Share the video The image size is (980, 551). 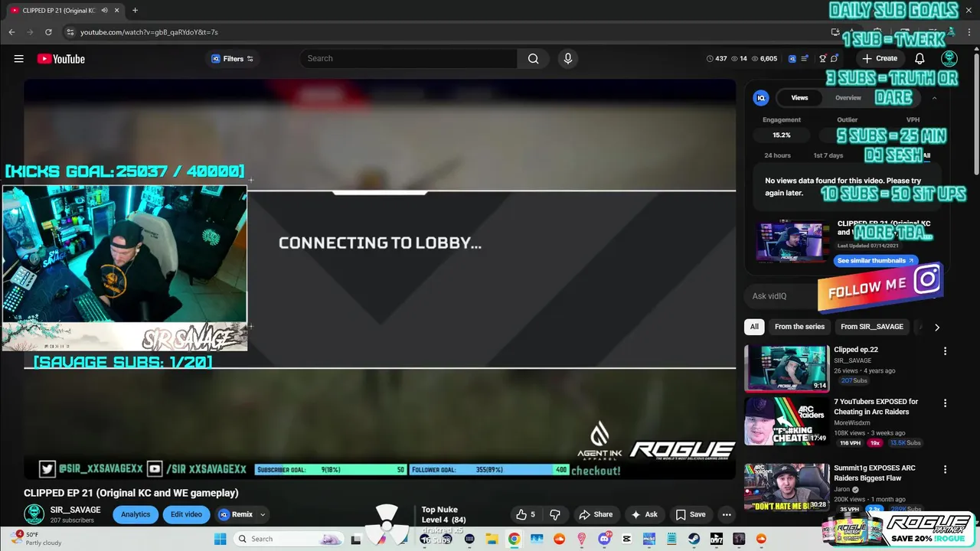595,514
